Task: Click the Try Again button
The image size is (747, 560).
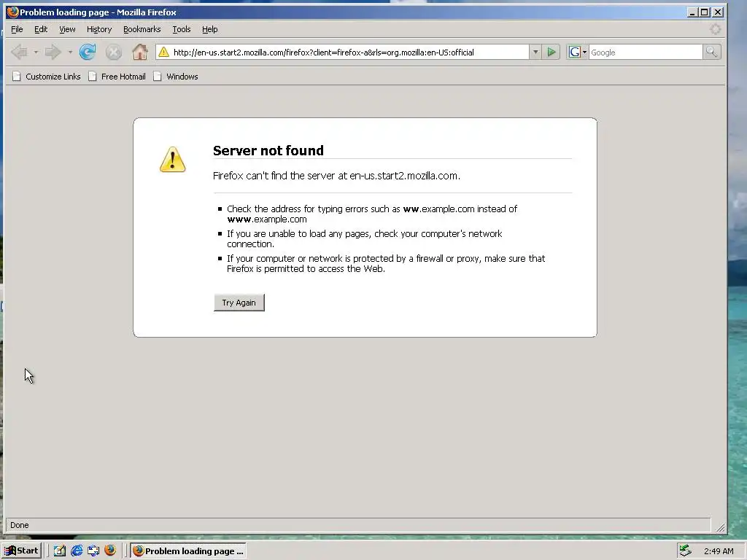Action: [239, 303]
